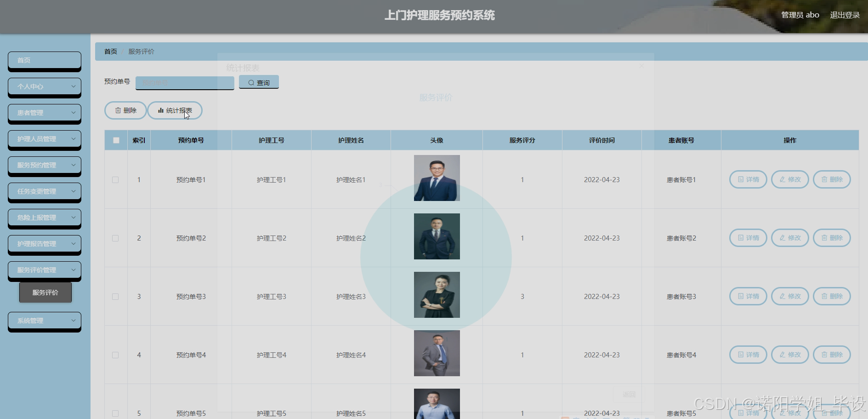This screenshot has width=868, height=419.
Task: Open 详情 for 预约单号2 row
Action: point(748,238)
